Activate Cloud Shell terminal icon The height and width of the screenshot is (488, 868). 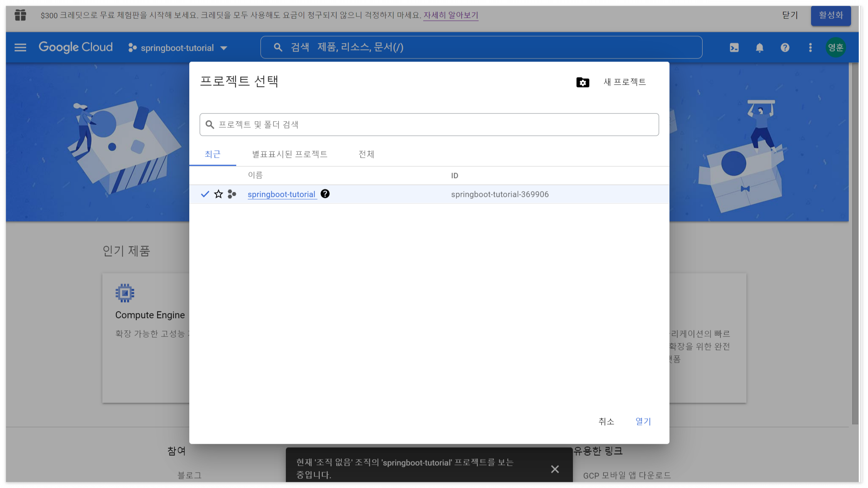(734, 47)
